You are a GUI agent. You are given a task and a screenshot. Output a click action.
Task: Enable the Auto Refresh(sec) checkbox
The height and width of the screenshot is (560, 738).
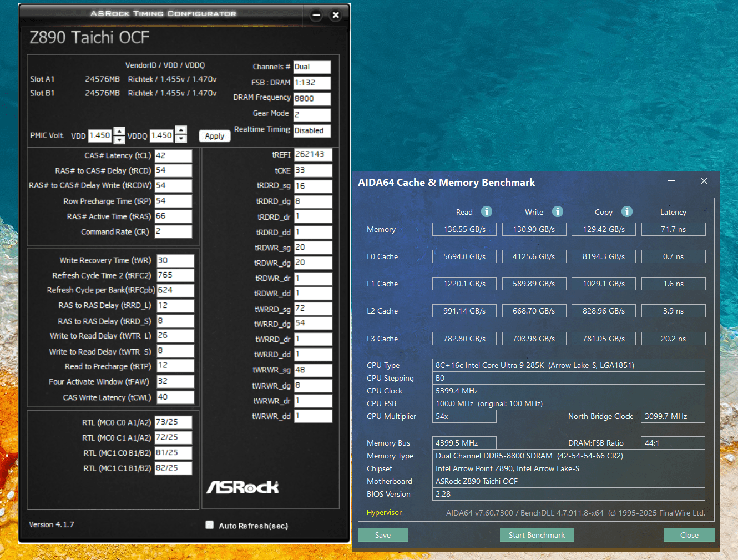pyautogui.click(x=210, y=525)
